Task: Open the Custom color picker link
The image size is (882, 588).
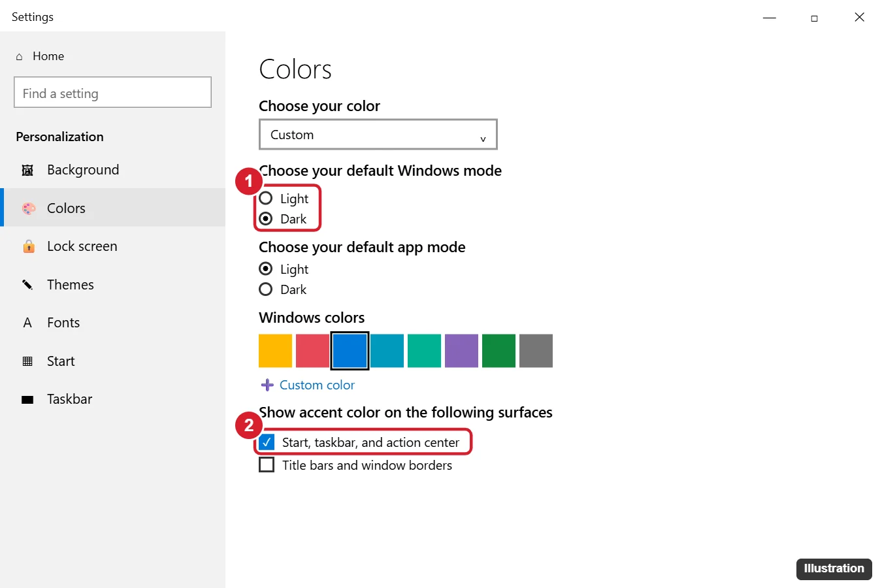Action: coord(317,385)
